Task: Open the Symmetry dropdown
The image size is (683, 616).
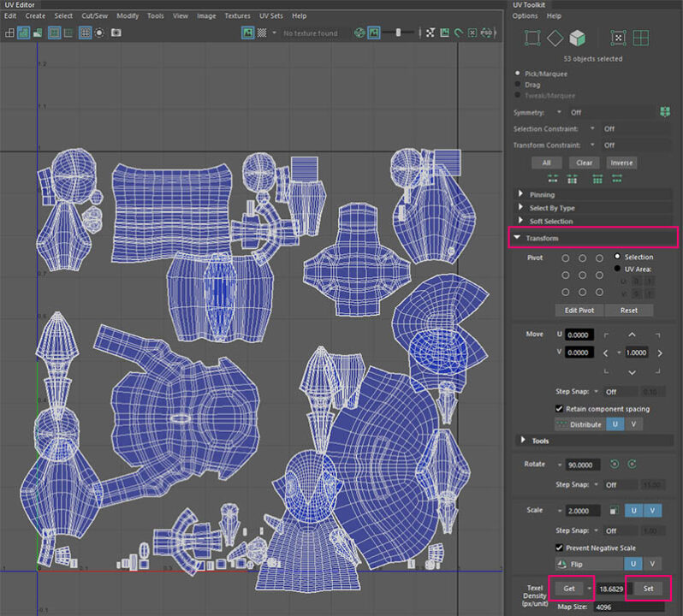Action: 559,112
